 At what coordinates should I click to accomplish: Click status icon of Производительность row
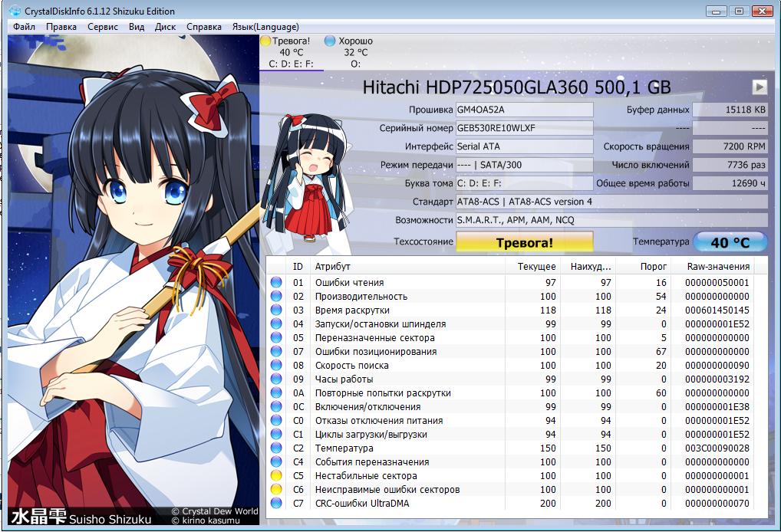pyautogui.click(x=276, y=296)
